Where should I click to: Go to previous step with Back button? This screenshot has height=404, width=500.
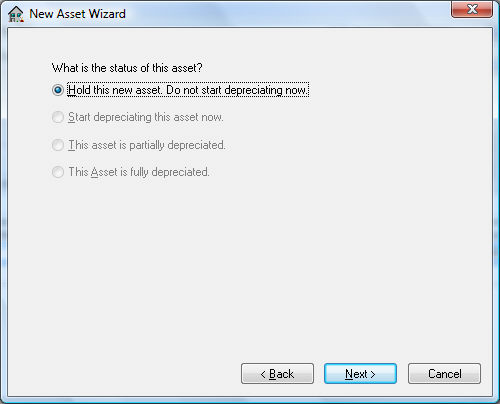tap(277, 374)
